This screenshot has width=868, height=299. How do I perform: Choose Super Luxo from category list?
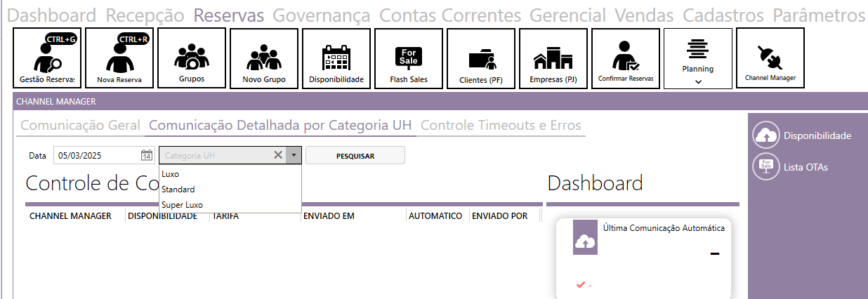[182, 205]
